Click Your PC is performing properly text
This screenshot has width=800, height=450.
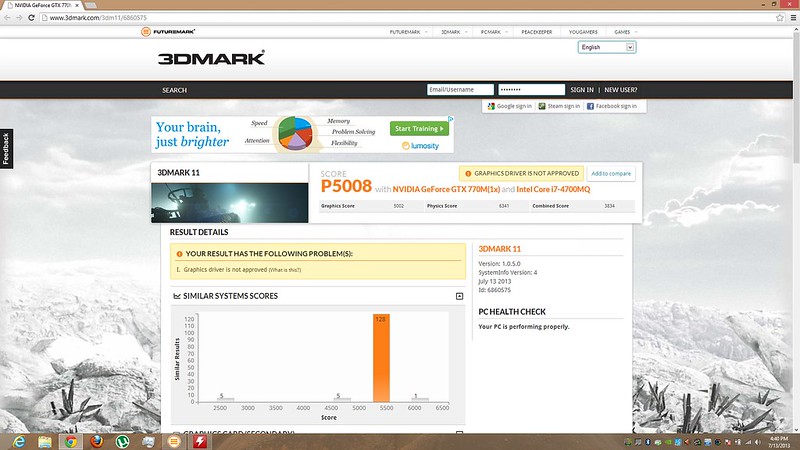[x=523, y=327]
